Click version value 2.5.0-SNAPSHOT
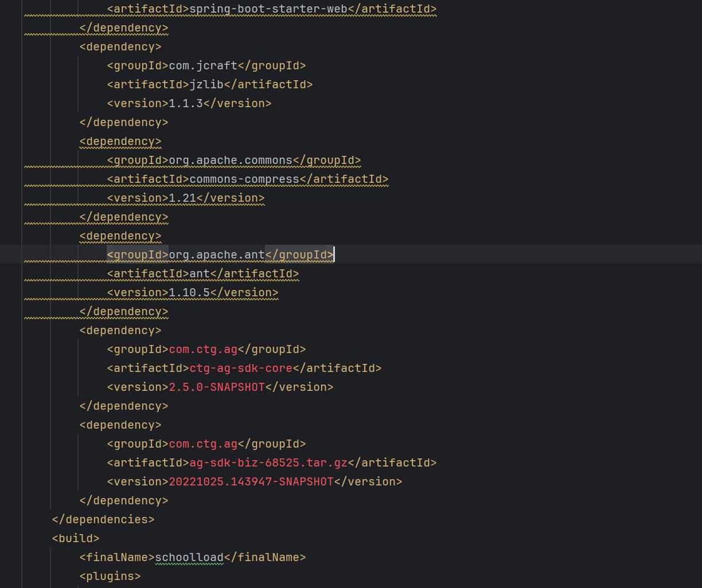The width and height of the screenshot is (702, 588). tap(217, 387)
